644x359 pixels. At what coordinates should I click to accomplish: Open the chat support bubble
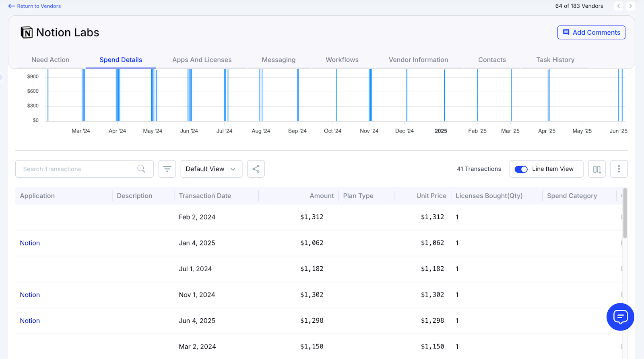[x=620, y=317]
